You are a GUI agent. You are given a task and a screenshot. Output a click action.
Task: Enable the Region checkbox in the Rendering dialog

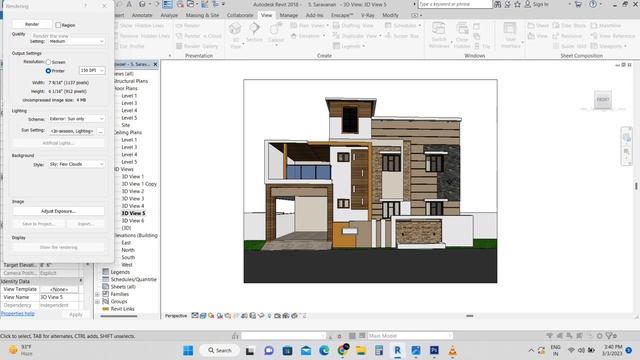point(58,25)
